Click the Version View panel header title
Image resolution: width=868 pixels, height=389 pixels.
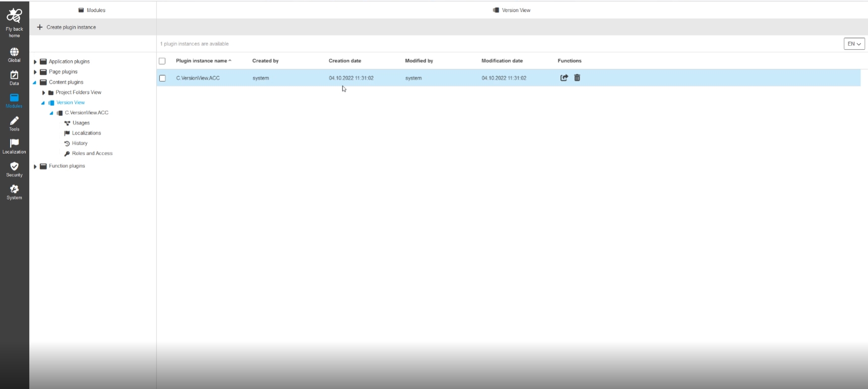tap(516, 10)
